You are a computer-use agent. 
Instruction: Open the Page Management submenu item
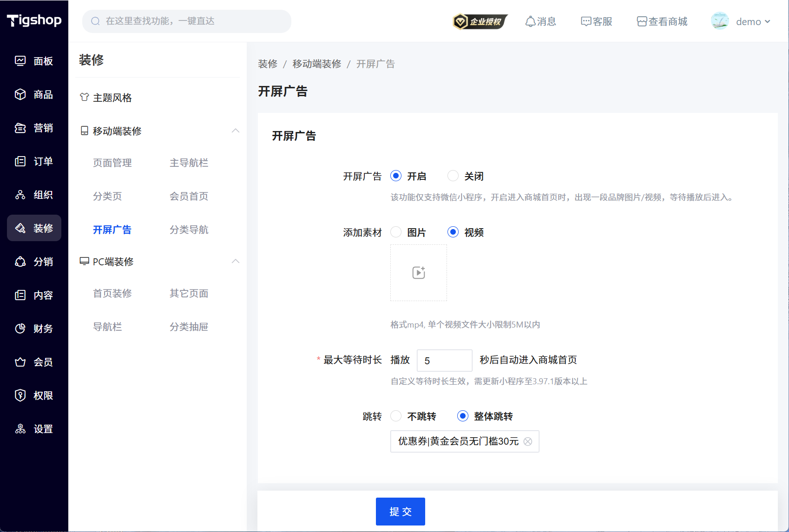pyautogui.click(x=112, y=163)
